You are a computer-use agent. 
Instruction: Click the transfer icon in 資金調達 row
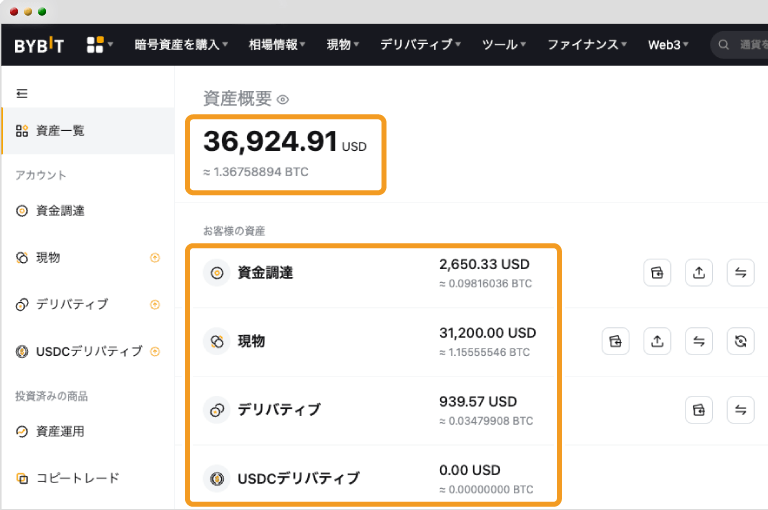pos(741,273)
